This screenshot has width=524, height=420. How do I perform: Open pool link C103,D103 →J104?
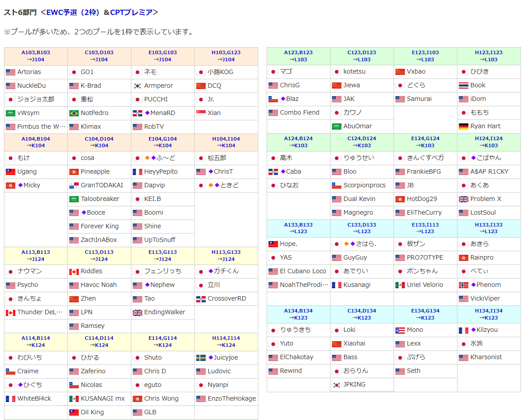(x=99, y=56)
